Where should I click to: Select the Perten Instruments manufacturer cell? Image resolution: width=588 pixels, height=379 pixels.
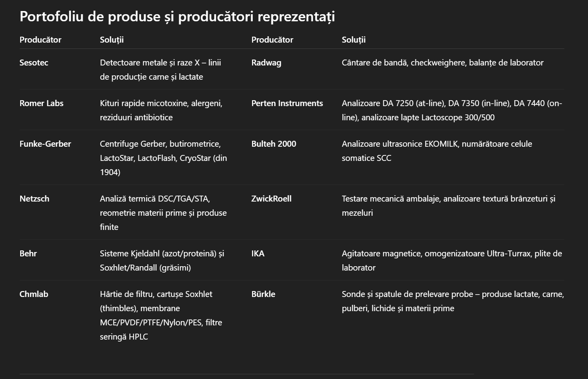click(x=287, y=103)
